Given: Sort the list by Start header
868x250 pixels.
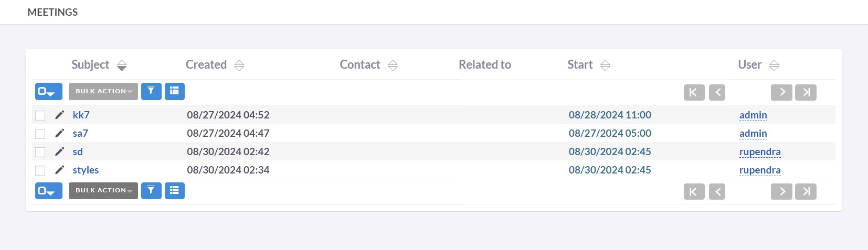Looking at the screenshot, I should [x=605, y=66].
